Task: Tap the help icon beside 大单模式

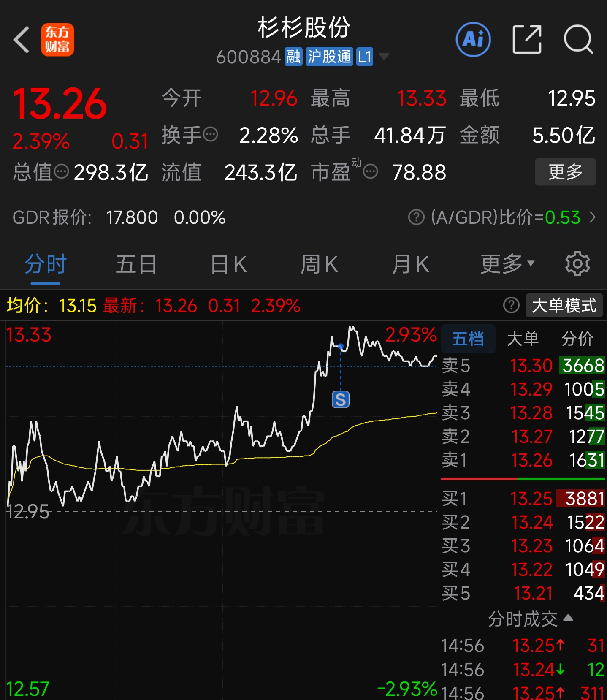Action: (511, 305)
